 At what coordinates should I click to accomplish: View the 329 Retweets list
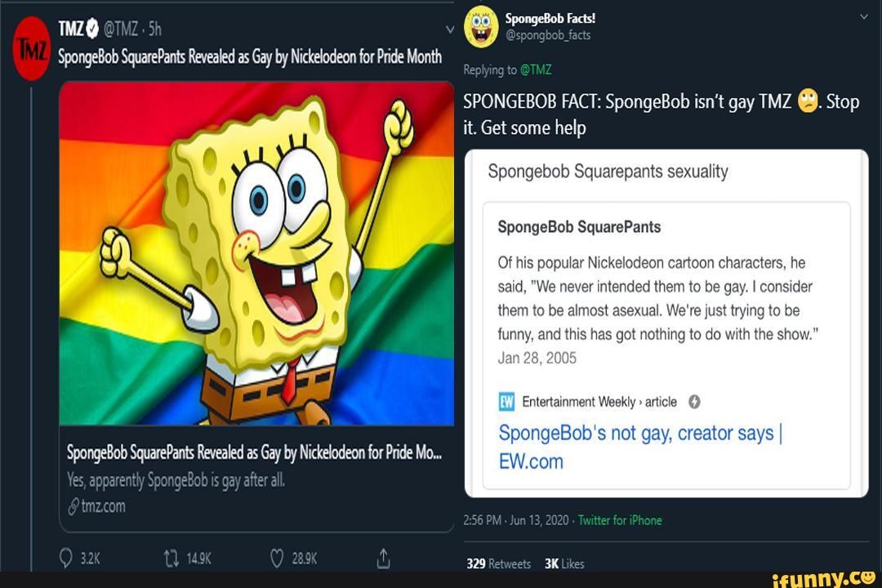pyautogui.click(x=498, y=563)
